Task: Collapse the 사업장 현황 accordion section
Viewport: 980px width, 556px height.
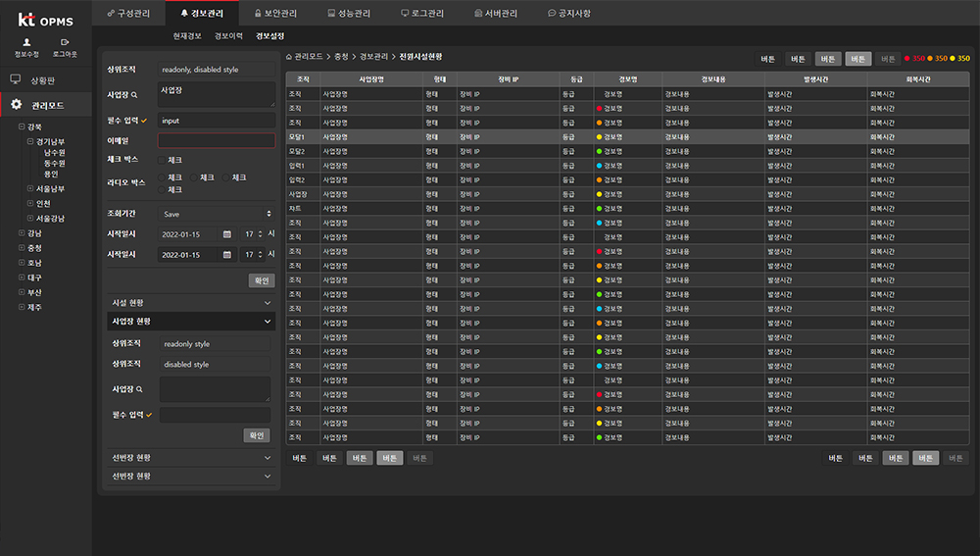Action: click(x=191, y=322)
